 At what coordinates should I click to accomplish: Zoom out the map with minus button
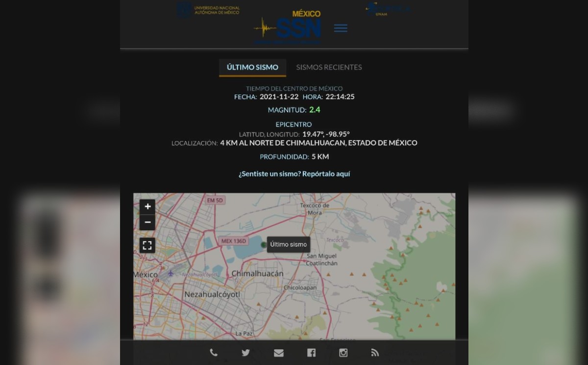point(147,223)
